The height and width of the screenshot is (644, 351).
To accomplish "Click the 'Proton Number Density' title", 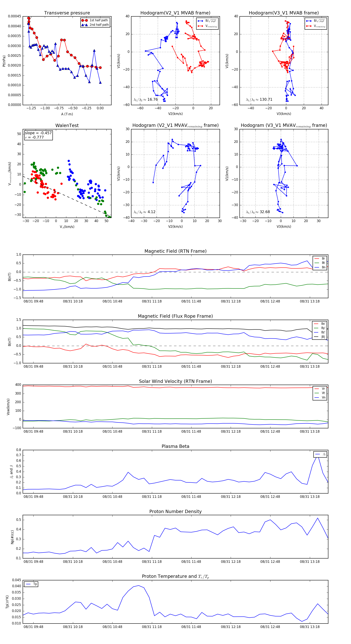I will point(175,511).
